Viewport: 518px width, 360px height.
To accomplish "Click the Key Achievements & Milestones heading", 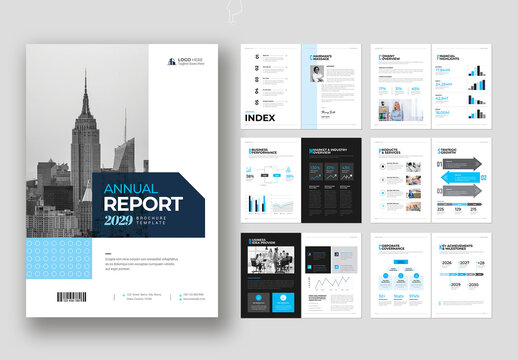I will tap(456, 247).
